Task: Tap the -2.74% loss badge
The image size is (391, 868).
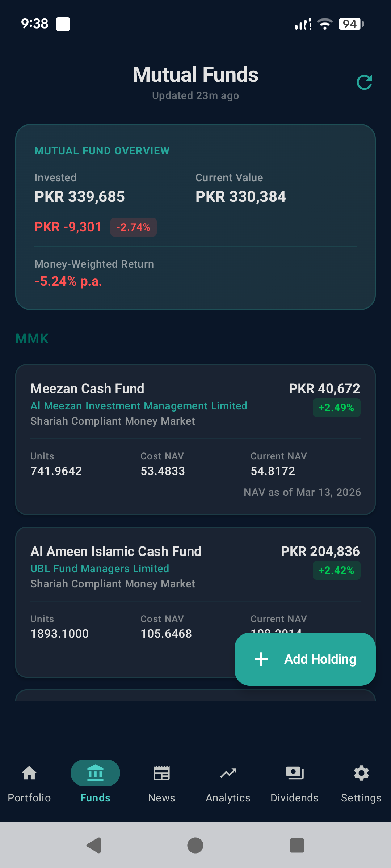Action: click(133, 227)
